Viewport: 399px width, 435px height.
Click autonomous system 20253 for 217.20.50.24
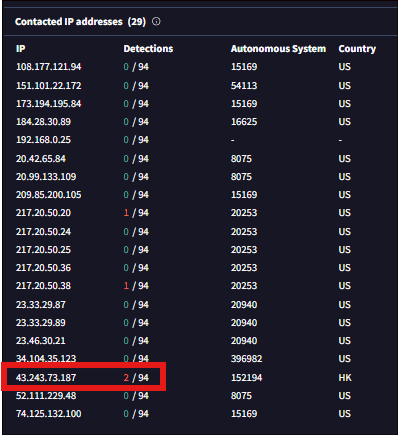pos(244,232)
